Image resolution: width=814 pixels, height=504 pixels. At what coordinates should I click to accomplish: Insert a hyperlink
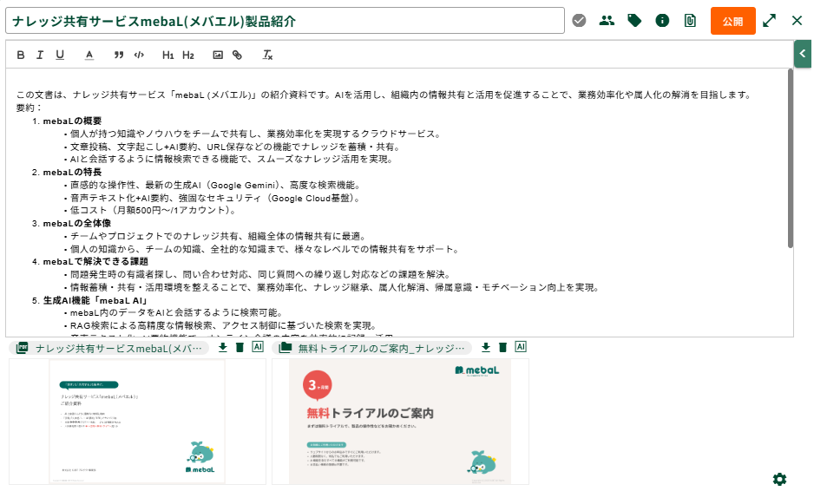click(x=237, y=55)
